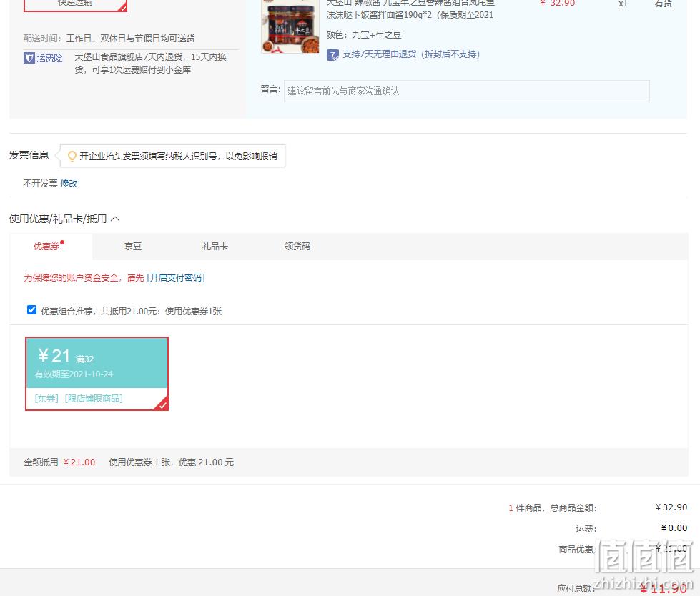Click the 配送时间 delivery info text

click(109, 39)
